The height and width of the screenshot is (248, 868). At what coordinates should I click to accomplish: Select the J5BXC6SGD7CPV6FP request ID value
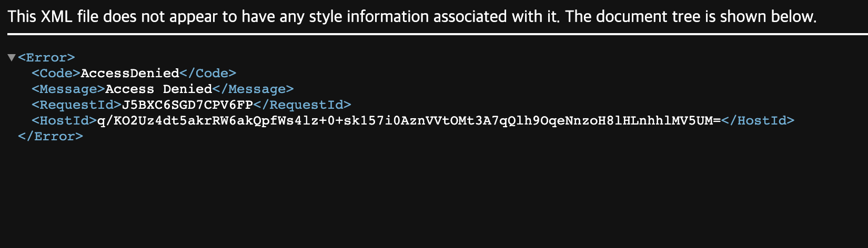187,105
